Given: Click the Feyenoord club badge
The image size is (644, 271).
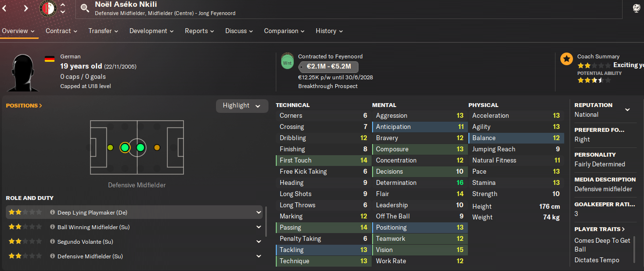Looking at the screenshot, I should click(x=48, y=8).
